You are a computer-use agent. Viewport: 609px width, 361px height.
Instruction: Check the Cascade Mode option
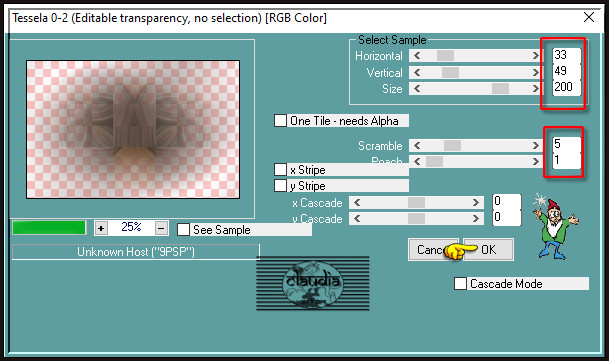(x=461, y=283)
